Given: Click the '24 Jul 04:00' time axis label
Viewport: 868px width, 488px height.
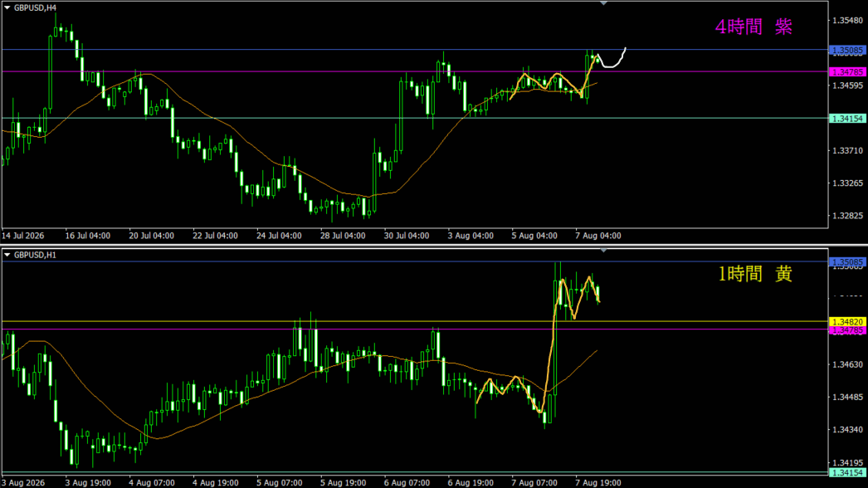Looking at the screenshot, I should click(279, 236).
